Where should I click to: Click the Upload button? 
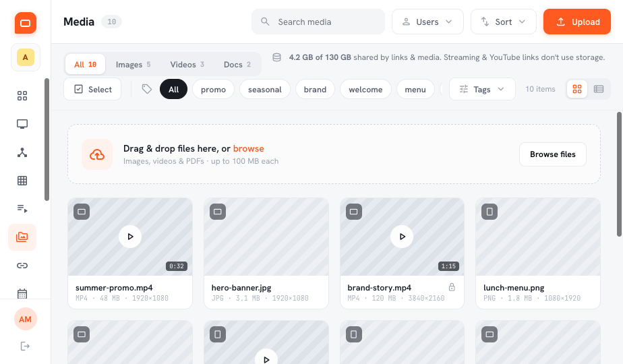pyautogui.click(x=577, y=22)
